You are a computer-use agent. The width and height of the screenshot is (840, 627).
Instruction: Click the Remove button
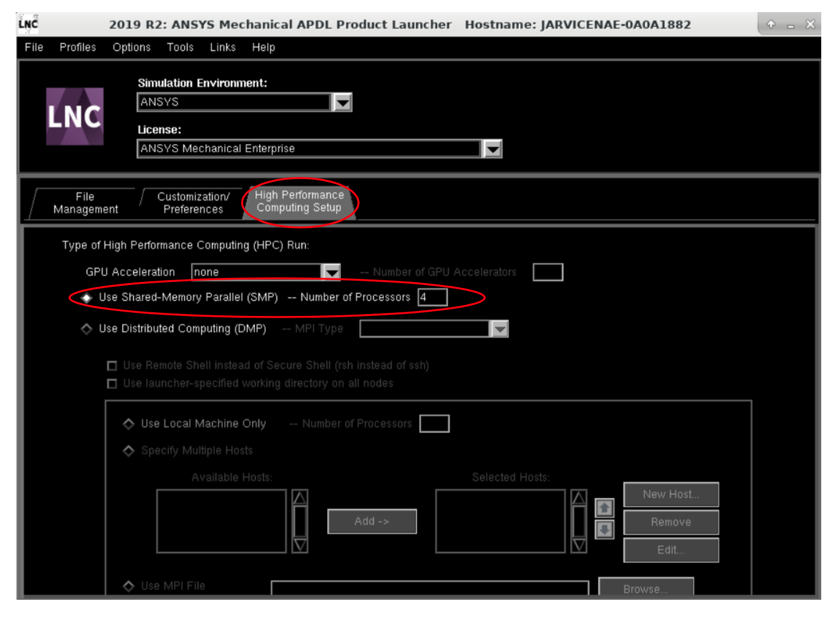point(671,522)
